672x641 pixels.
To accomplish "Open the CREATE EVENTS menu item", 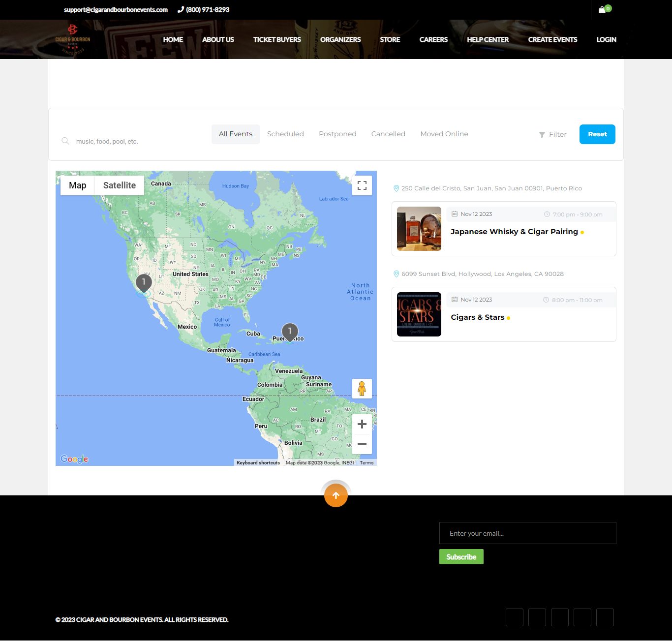I will pos(552,39).
